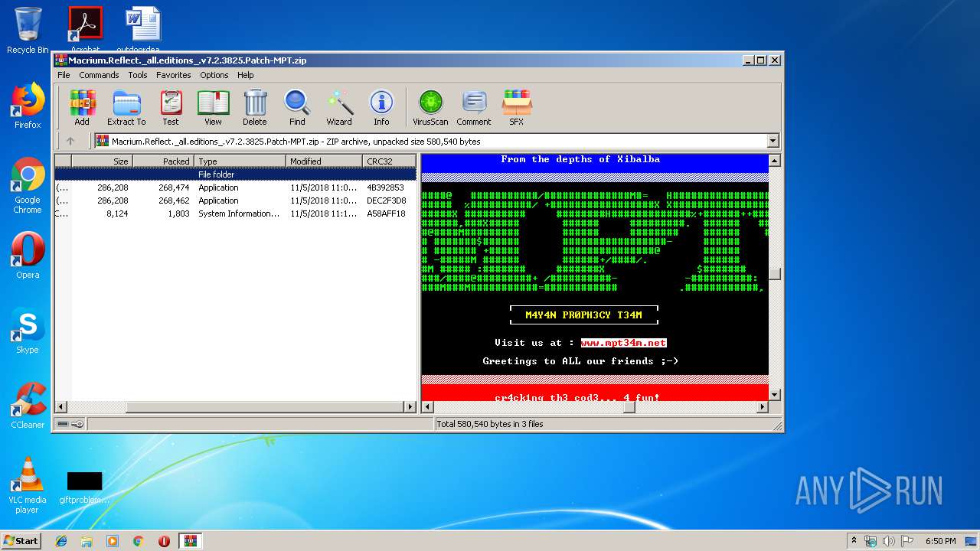Sort files by Type column

point(240,161)
